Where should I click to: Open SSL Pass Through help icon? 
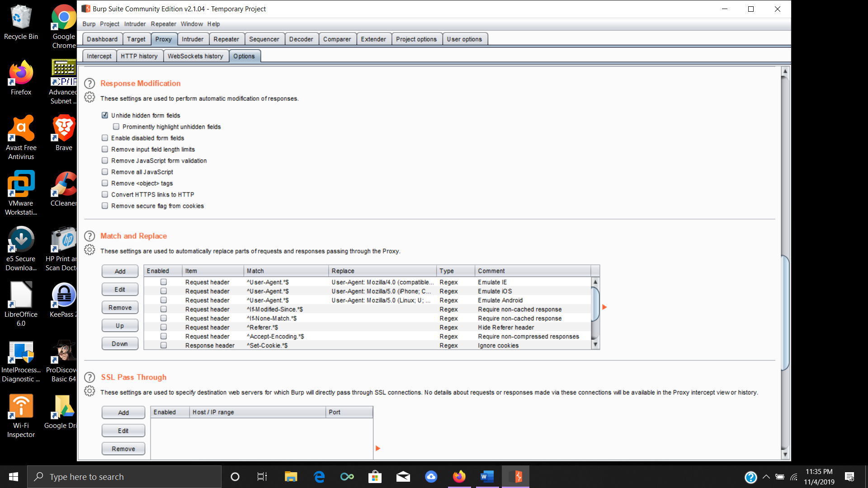click(90, 377)
